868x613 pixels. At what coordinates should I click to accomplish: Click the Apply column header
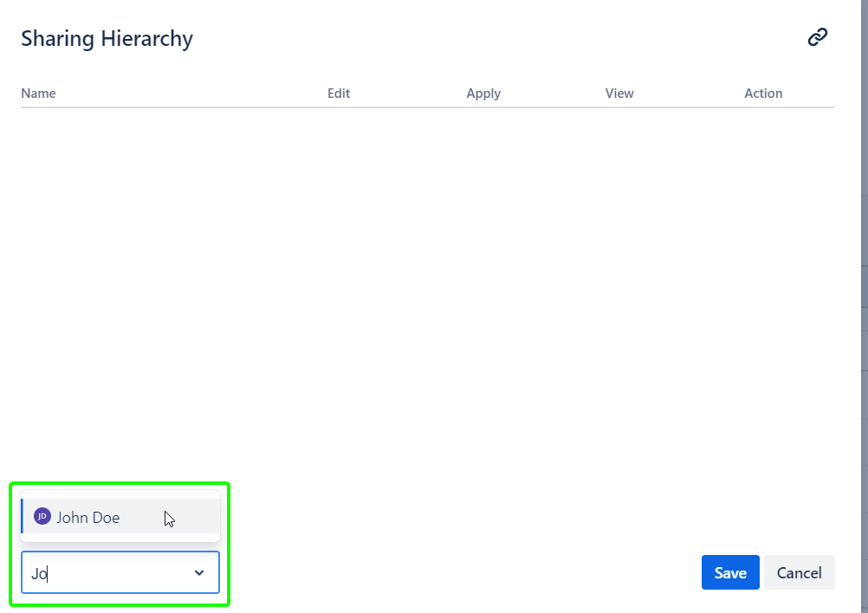click(x=483, y=94)
